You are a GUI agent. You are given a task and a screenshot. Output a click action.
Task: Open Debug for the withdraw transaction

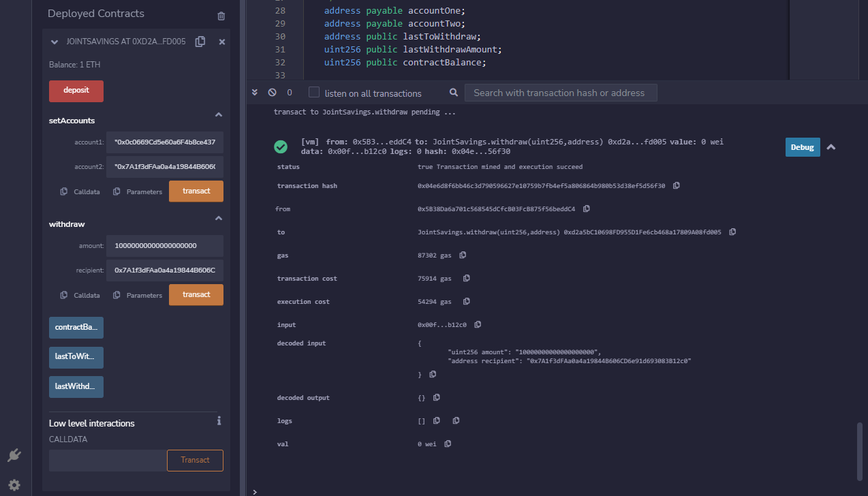[x=803, y=147]
